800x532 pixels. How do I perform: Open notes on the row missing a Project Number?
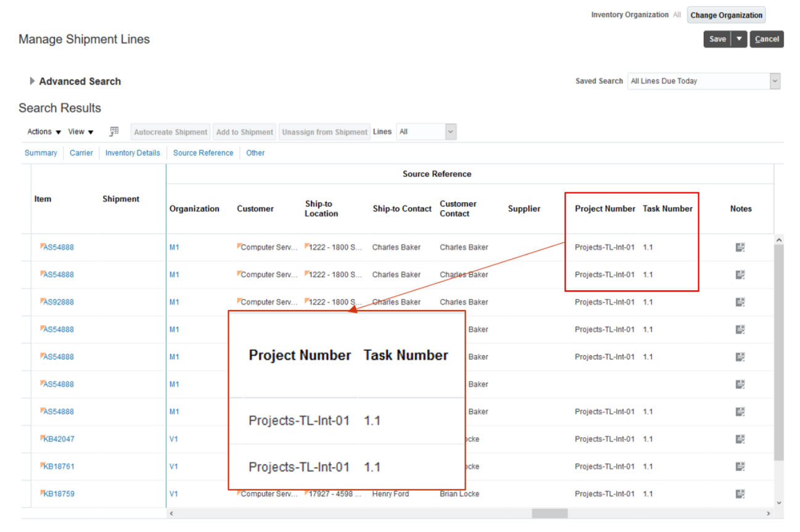tap(741, 383)
